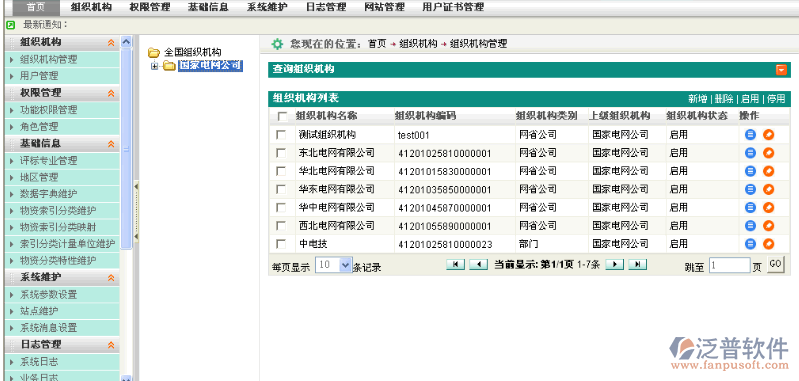Click blue view icon for 华东电网有限公司 row
Viewport: 799px width, 381px height.
(750, 189)
